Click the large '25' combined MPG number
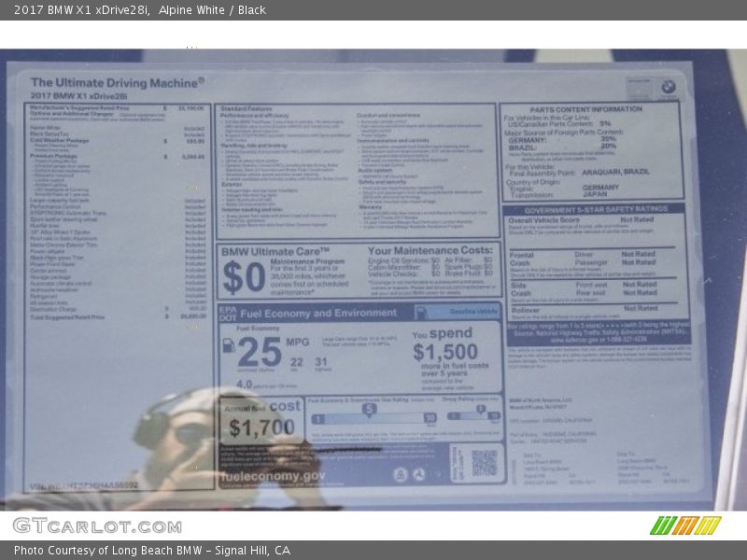747x560 pixels. (x=260, y=352)
